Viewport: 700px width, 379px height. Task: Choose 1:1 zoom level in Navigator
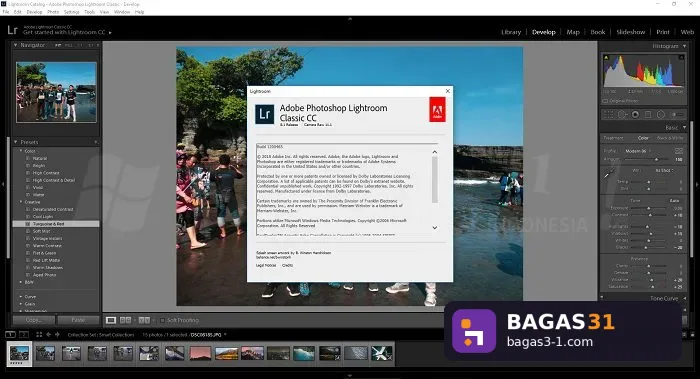tap(80, 45)
